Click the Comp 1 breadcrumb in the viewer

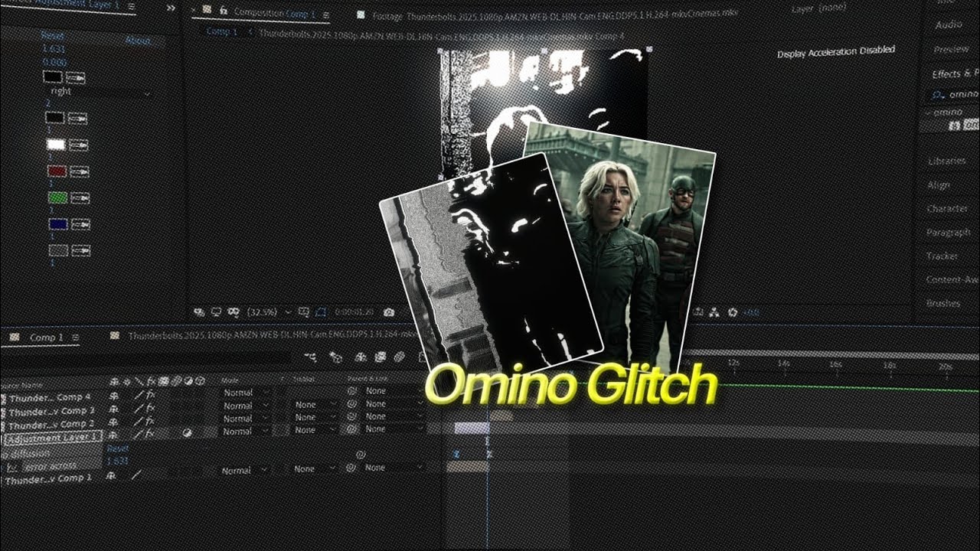click(x=221, y=32)
